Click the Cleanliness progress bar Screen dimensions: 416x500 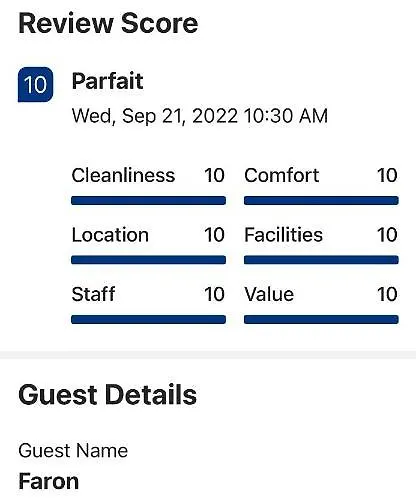(148, 200)
